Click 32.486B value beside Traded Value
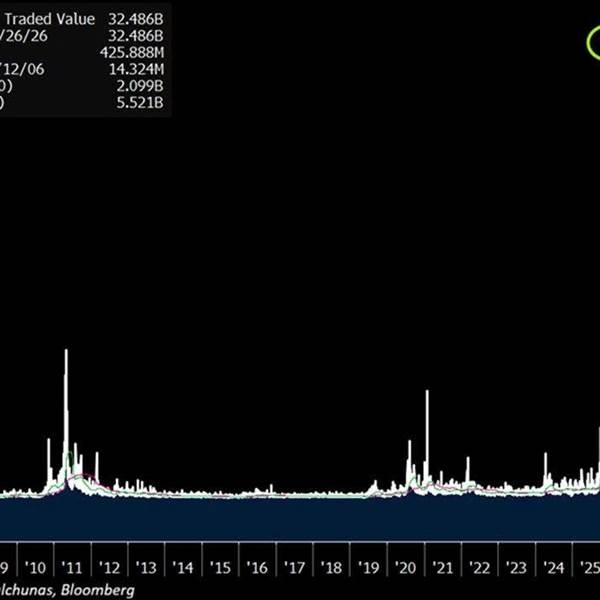Viewport: 600px width, 600px height. (x=136, y=19)
